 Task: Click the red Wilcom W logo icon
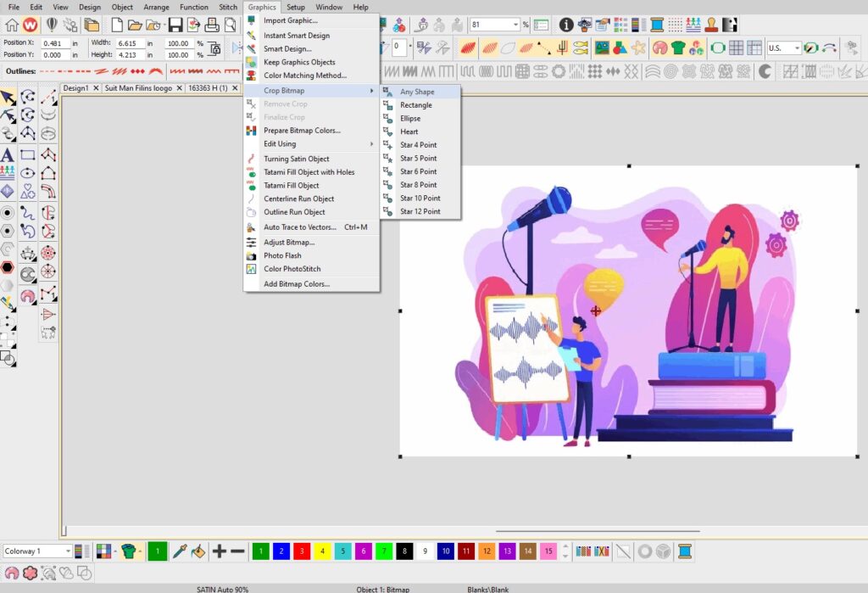tap(31, 25)
